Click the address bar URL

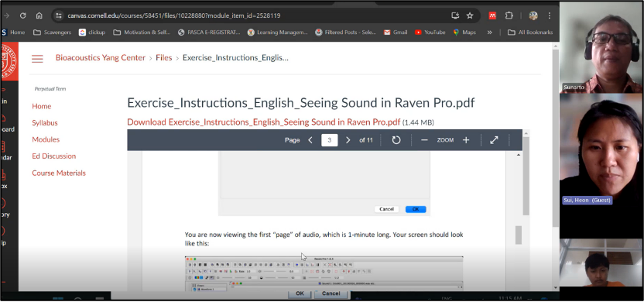[x=174, y=15]
